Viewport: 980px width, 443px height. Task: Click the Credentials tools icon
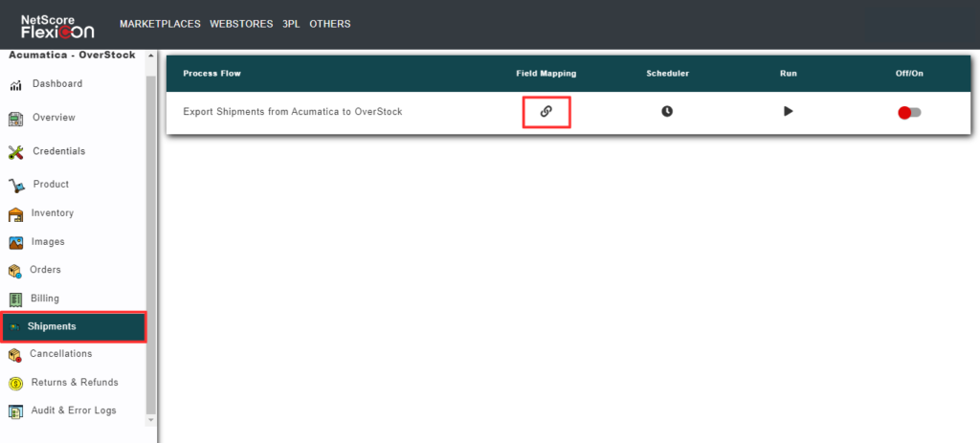coord(16,151)
